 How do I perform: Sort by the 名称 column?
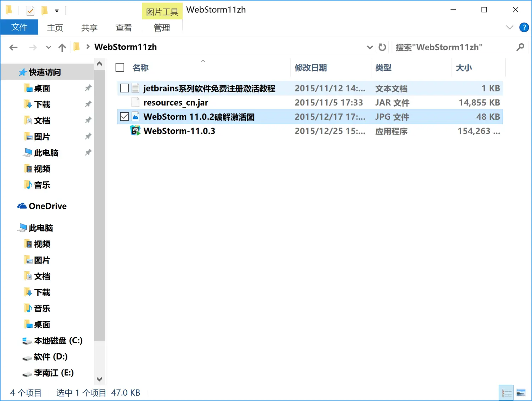click(140, 68)
